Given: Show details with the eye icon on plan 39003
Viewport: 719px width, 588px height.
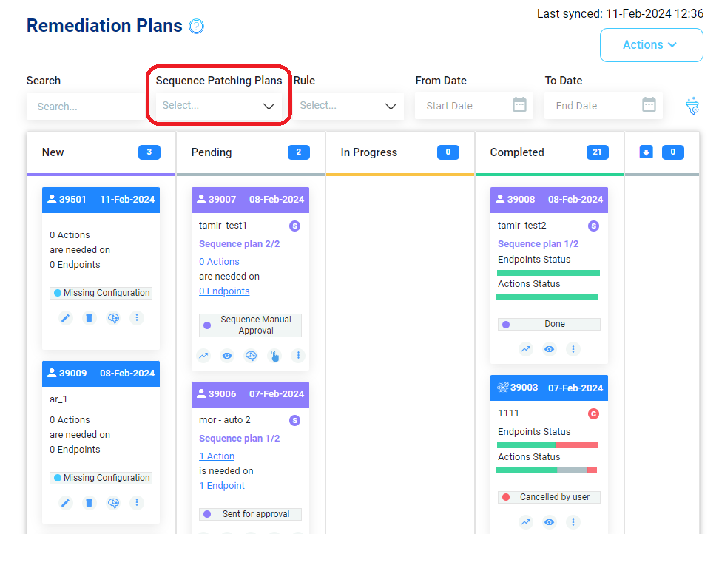Looking at the screenshot, I should 549,522.
